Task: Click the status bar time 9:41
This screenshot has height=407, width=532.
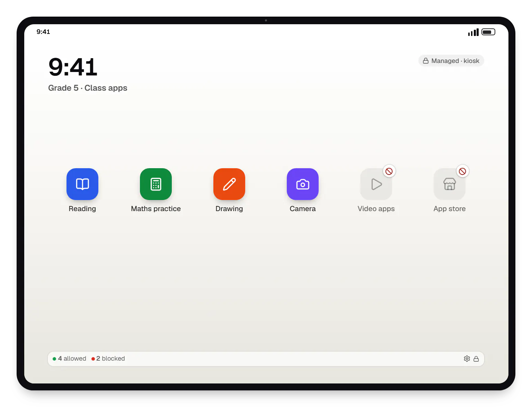Action: [43, 32]
